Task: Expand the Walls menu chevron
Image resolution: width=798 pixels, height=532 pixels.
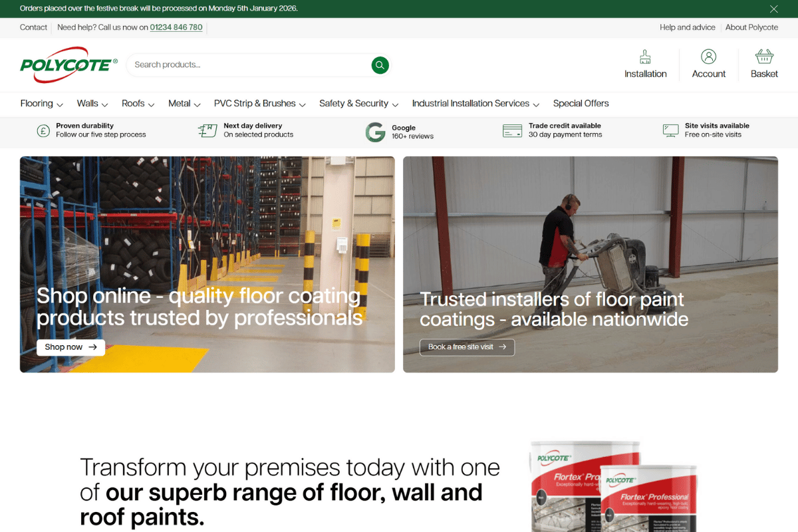Action: point(104,104)
